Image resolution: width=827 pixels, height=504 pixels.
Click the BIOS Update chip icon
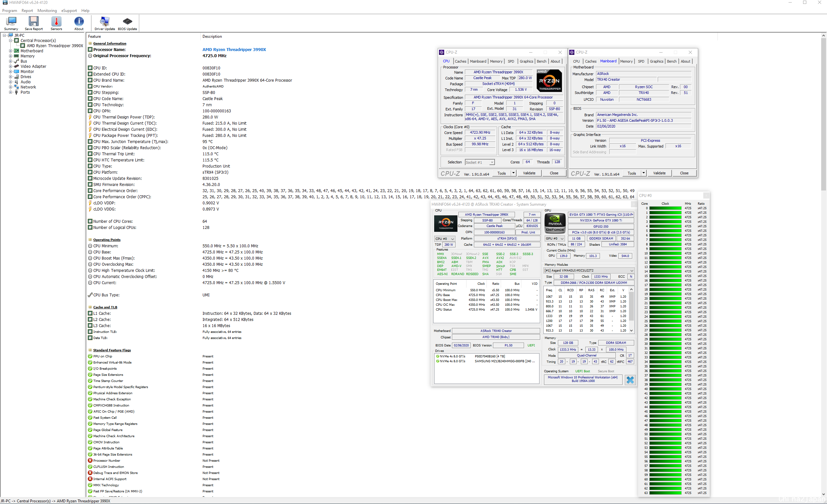click(128, 24)
